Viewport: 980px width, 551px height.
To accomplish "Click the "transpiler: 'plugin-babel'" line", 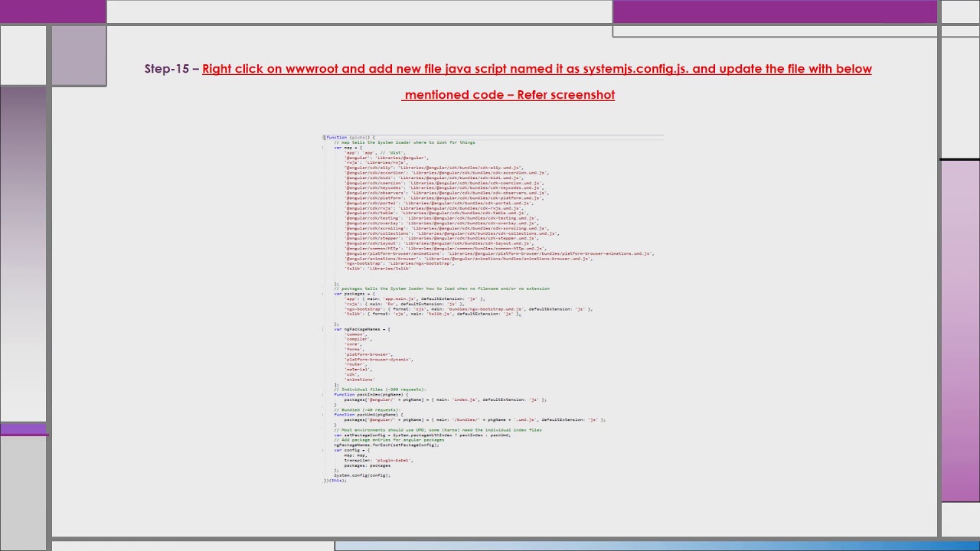I will tap(379, 460).
